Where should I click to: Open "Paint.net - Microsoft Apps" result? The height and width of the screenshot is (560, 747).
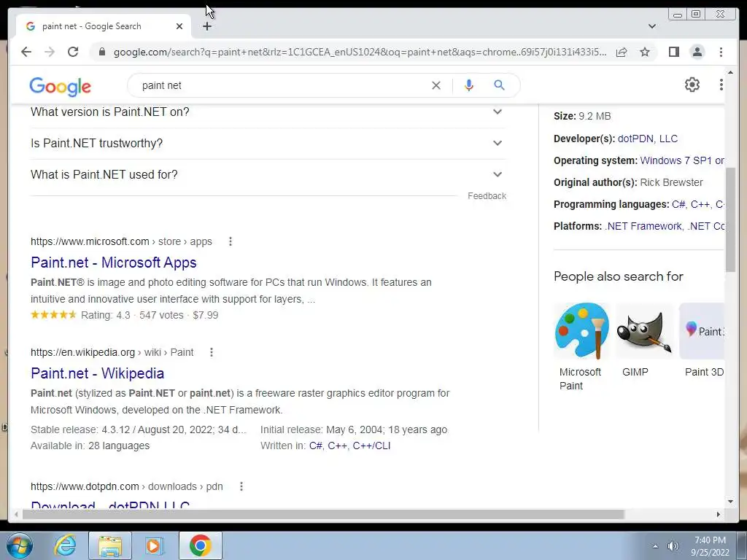click(x=113, y=262)
